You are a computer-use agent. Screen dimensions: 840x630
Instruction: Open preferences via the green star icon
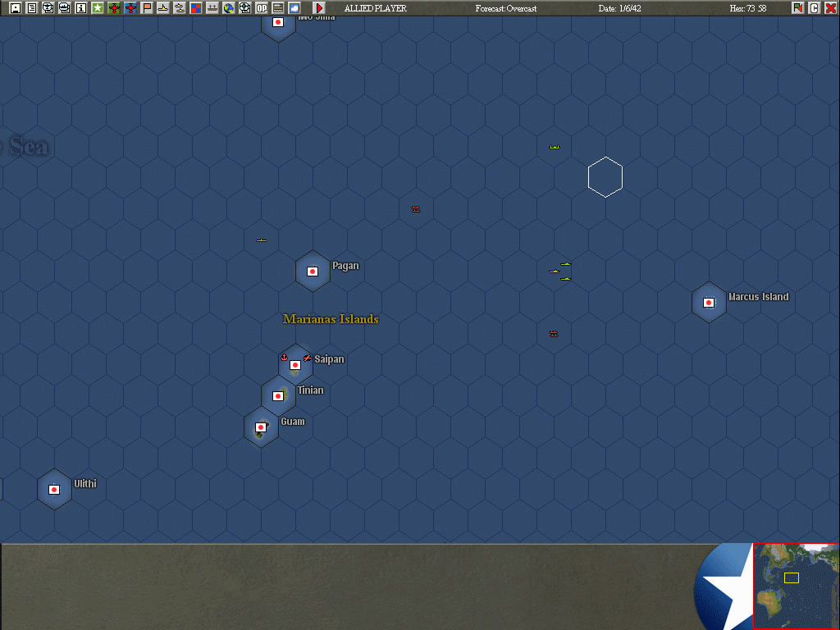(96, 8)
